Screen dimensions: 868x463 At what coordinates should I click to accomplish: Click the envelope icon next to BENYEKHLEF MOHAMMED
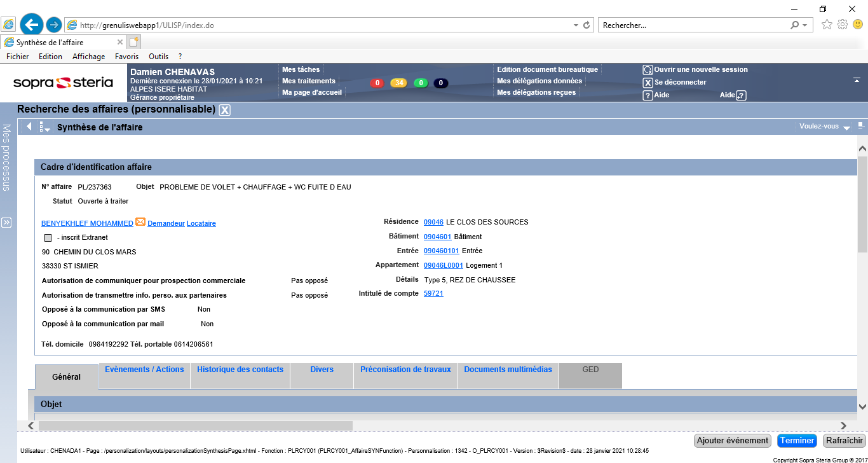click(140, 223)
